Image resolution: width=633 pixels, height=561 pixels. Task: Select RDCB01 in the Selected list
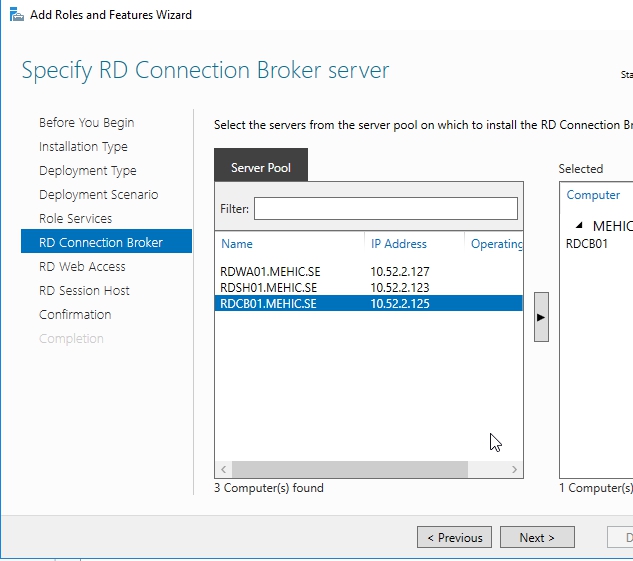pos(587,243)
